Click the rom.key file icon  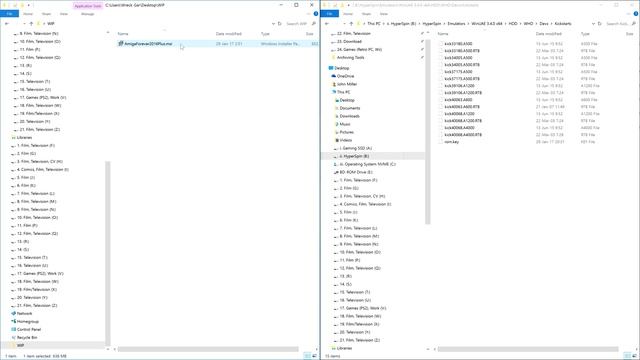coord(441,142)
